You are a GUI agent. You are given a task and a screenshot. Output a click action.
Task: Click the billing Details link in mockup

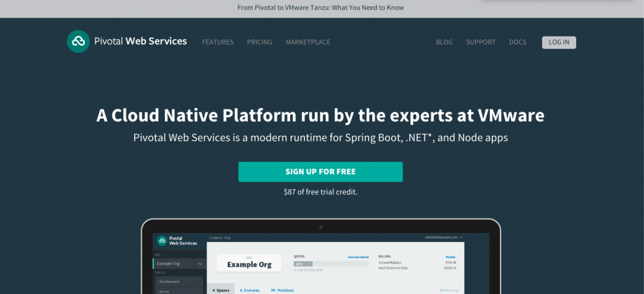click(450, 257)
